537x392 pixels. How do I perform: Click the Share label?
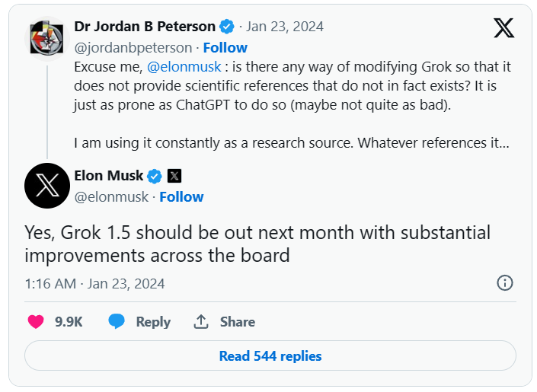(238, 322)
